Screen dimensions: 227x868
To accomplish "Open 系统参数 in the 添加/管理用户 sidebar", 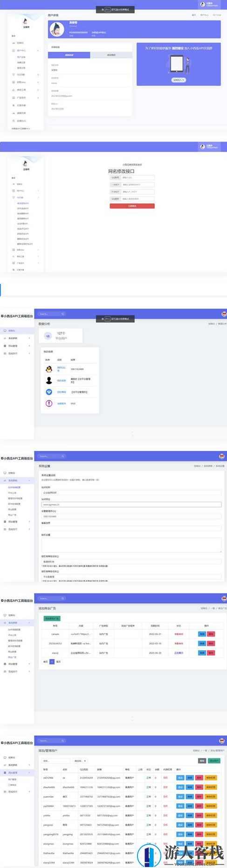I will pyautogui.click(x=17, y=765).
